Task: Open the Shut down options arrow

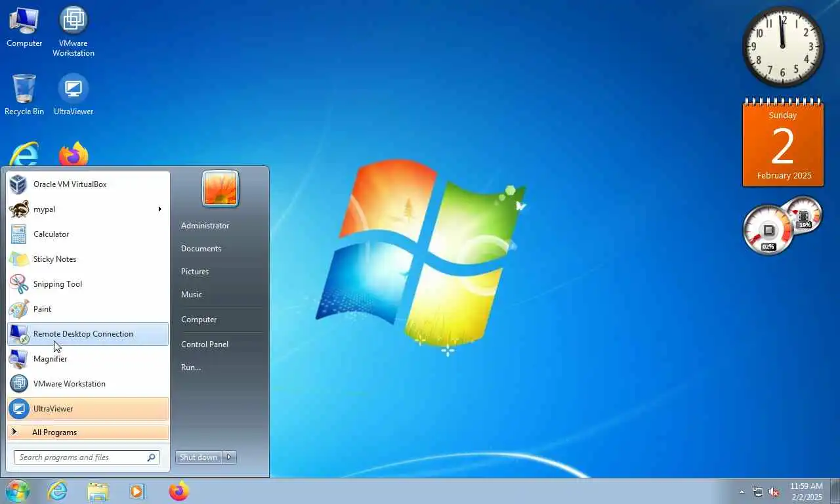Action: 229,457
